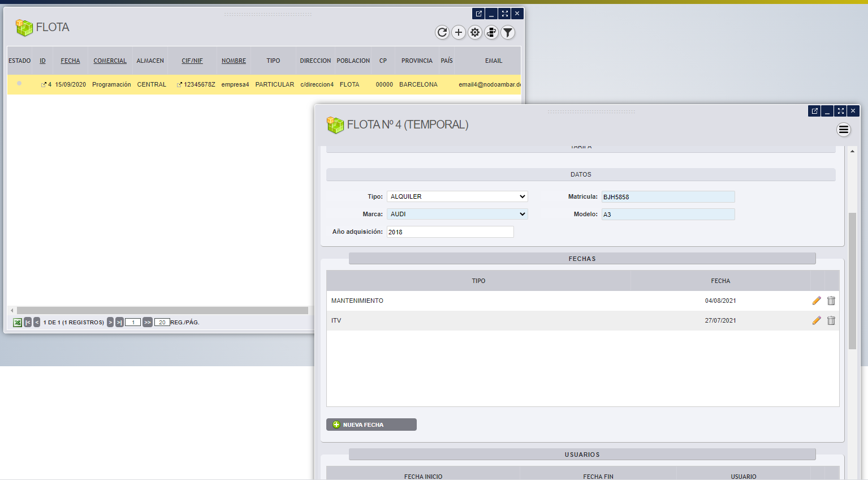
Task: Open the Tipo dropdown showing ALQUILER
Action: 457,196
